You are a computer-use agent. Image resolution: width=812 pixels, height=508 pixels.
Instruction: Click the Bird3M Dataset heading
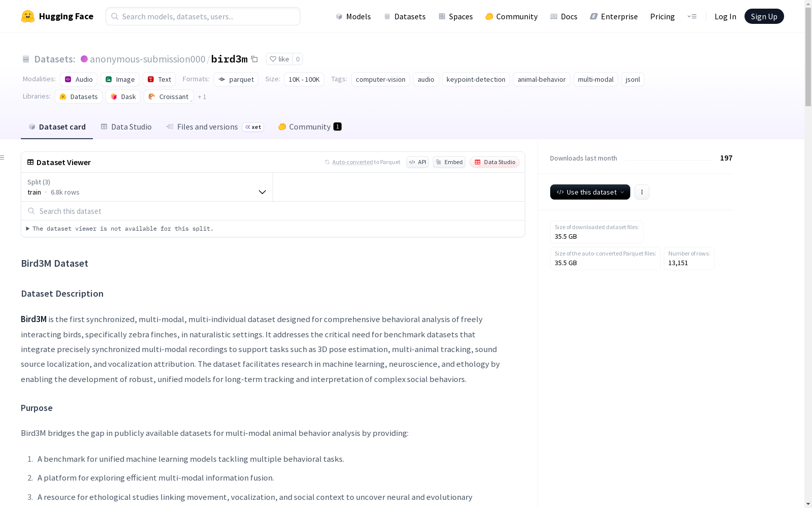[x=54, y=263]
